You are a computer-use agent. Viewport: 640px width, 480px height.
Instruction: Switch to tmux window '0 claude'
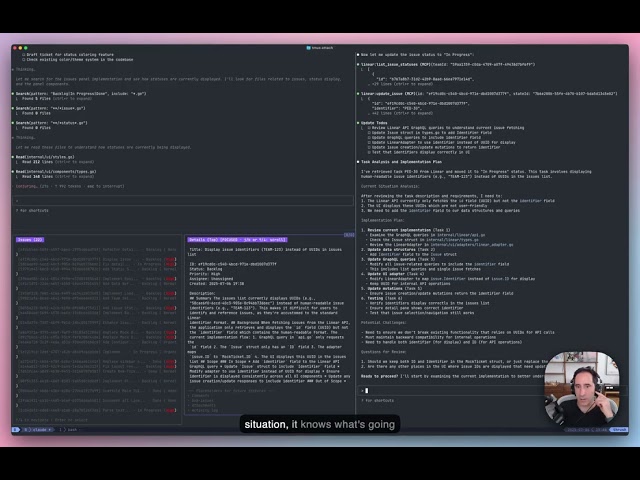point(38,429)
